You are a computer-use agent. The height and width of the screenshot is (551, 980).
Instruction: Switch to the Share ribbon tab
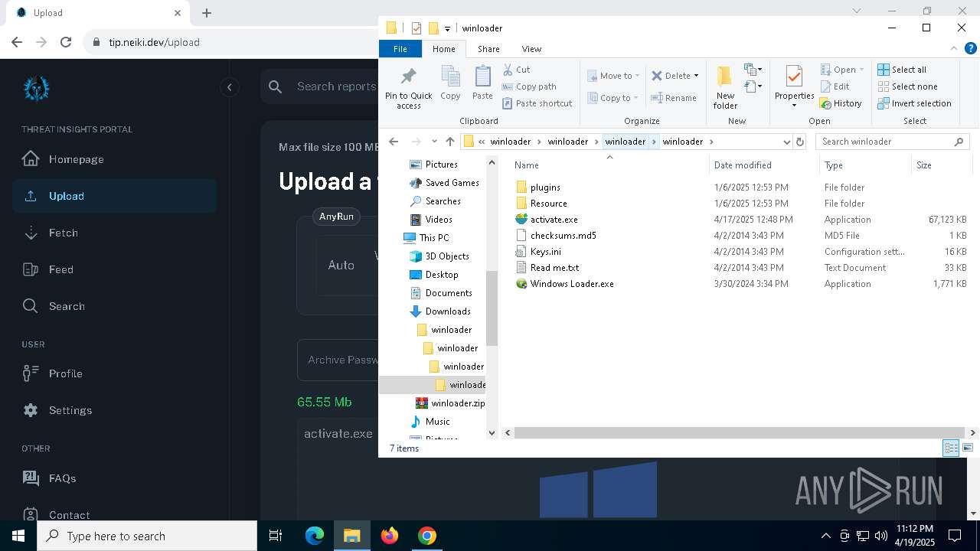click(488, 49)
